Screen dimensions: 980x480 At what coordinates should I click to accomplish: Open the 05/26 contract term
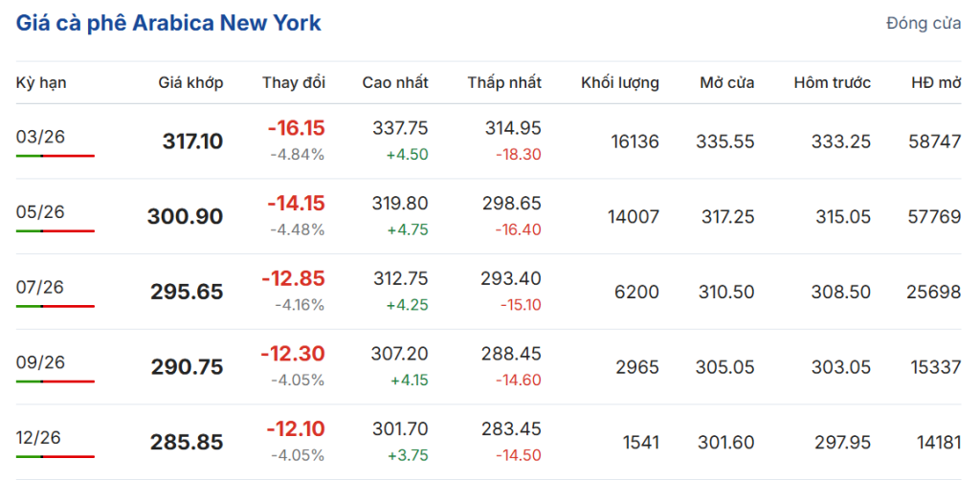pyautogui.click(x=40, y=211)
